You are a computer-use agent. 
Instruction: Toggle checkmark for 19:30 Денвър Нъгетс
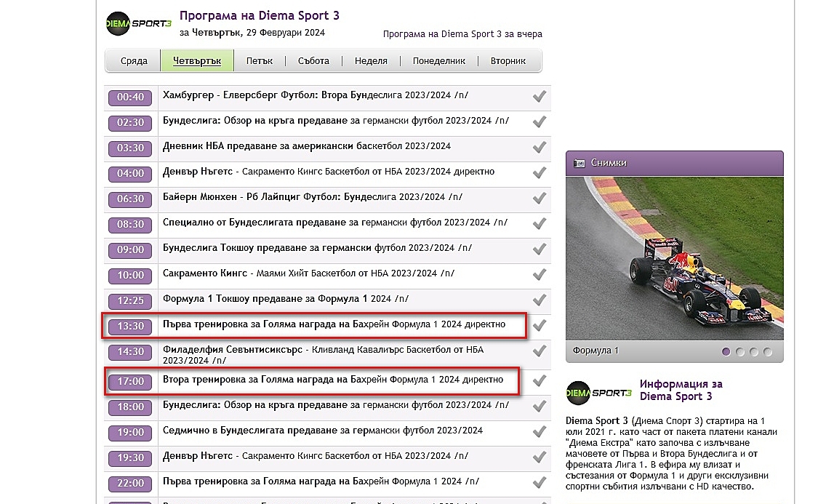point(540,457)
